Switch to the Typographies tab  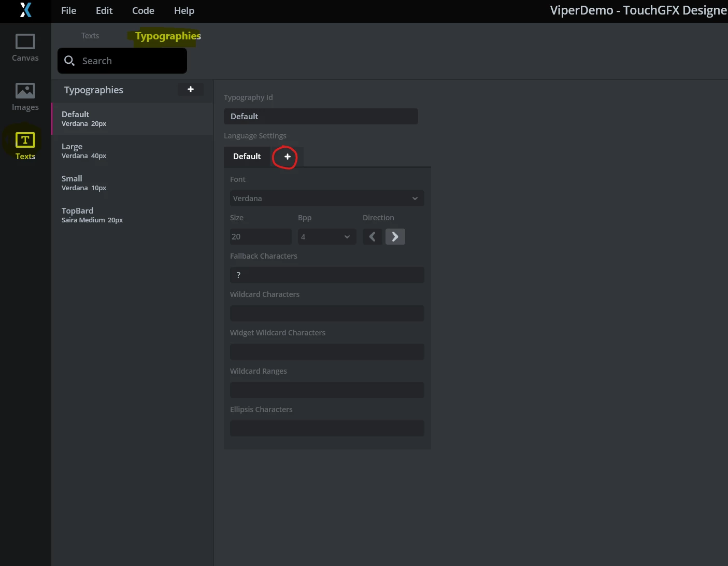click(168, 36)
